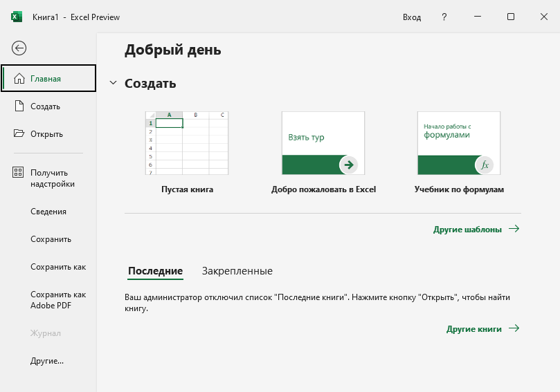Open the Пустая книга blank workbook thumbnail
The image size is (560, 392).
click(x=187, y=143)
